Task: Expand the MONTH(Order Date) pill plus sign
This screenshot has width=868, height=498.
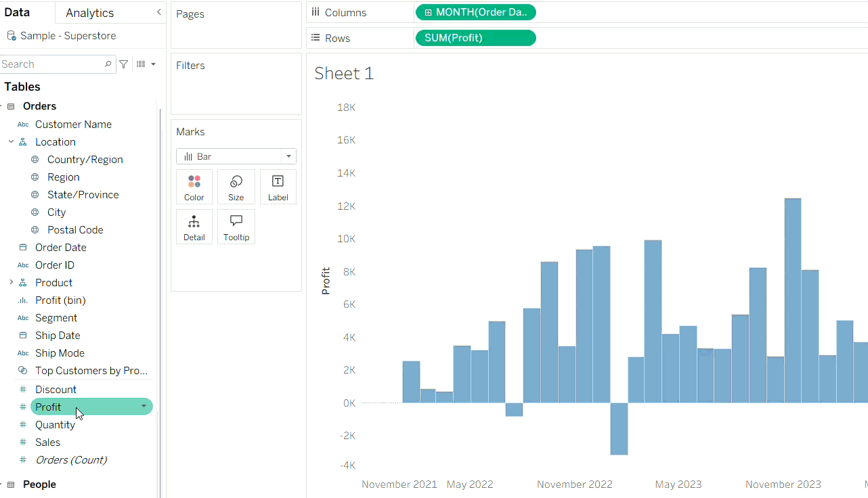Action: (x=428, y=12)
